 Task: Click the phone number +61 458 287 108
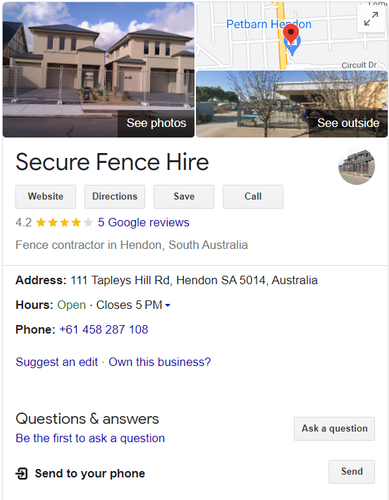(104, 330)
